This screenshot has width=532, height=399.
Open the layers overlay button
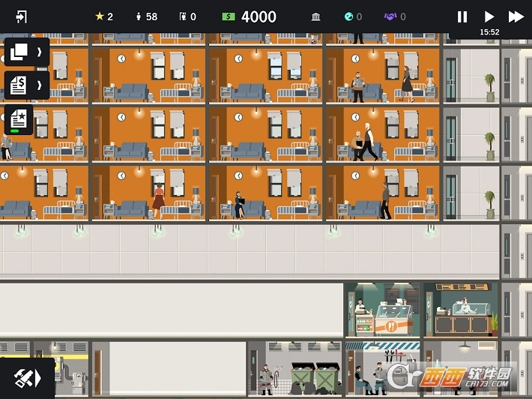19,52
